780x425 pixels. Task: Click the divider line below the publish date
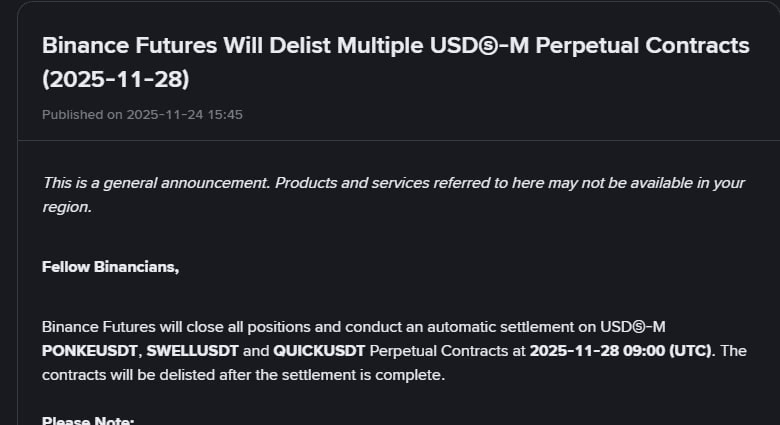pos(398,140)
